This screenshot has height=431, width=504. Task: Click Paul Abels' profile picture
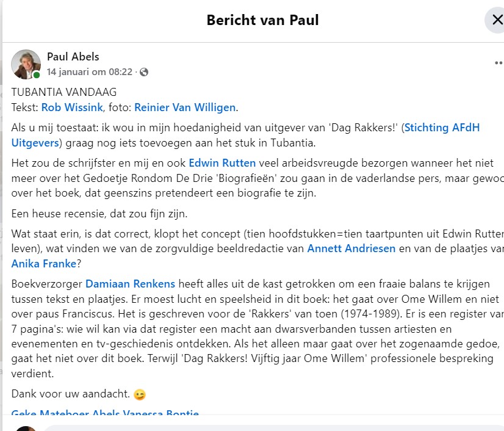click(26, 64)
